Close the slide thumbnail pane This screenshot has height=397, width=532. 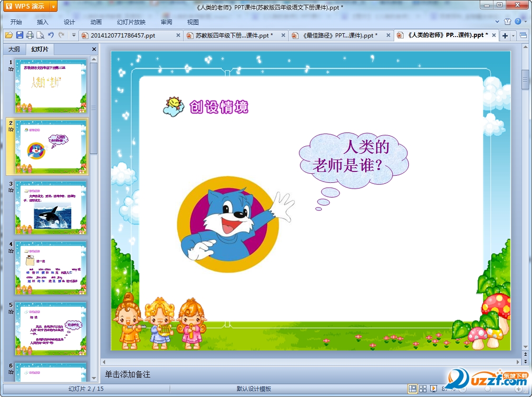pyautogui.click(x=94, y=49)
